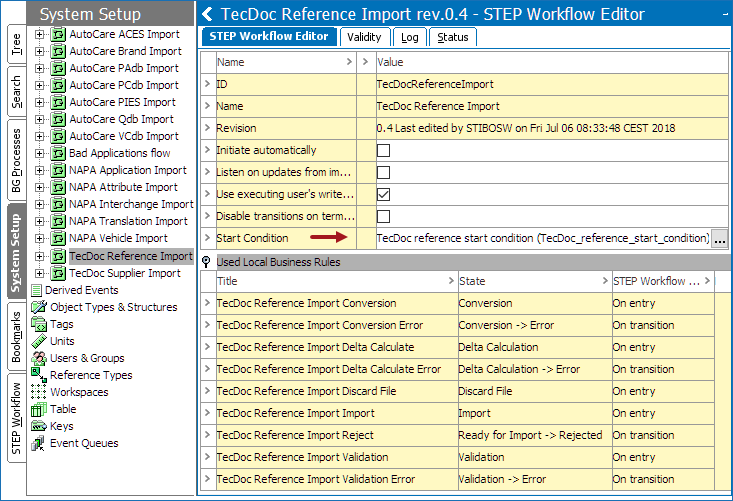Screen dimensions: 733x501
Task: Select the STEP Workflow Editor tab
Action: tap(269, 36)
